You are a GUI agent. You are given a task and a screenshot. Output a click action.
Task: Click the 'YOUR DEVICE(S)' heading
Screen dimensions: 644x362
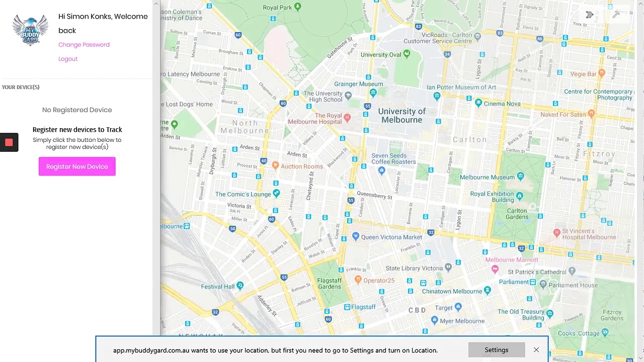click(21, 87)
